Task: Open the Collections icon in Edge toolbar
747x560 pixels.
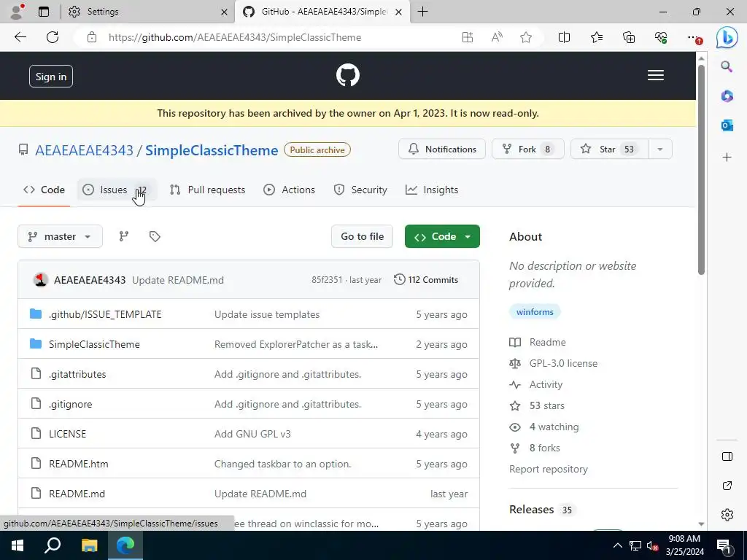Action: pos(629,37)
